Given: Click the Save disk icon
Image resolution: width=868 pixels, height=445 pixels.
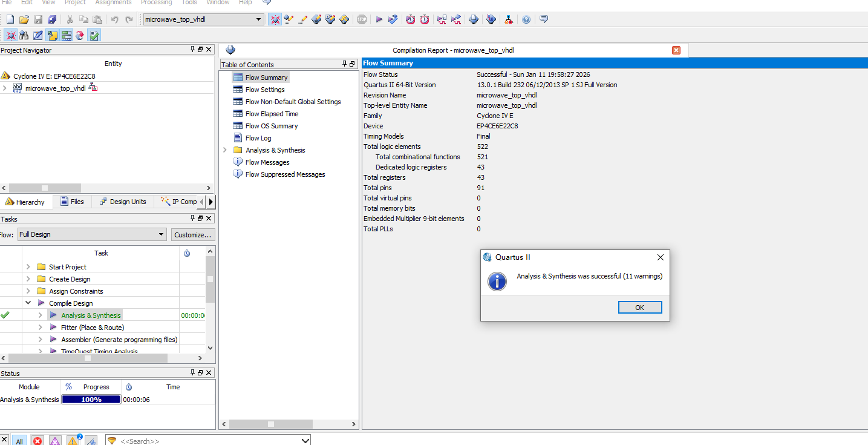Looking at the screenshot, I should (x=38, y=19).
